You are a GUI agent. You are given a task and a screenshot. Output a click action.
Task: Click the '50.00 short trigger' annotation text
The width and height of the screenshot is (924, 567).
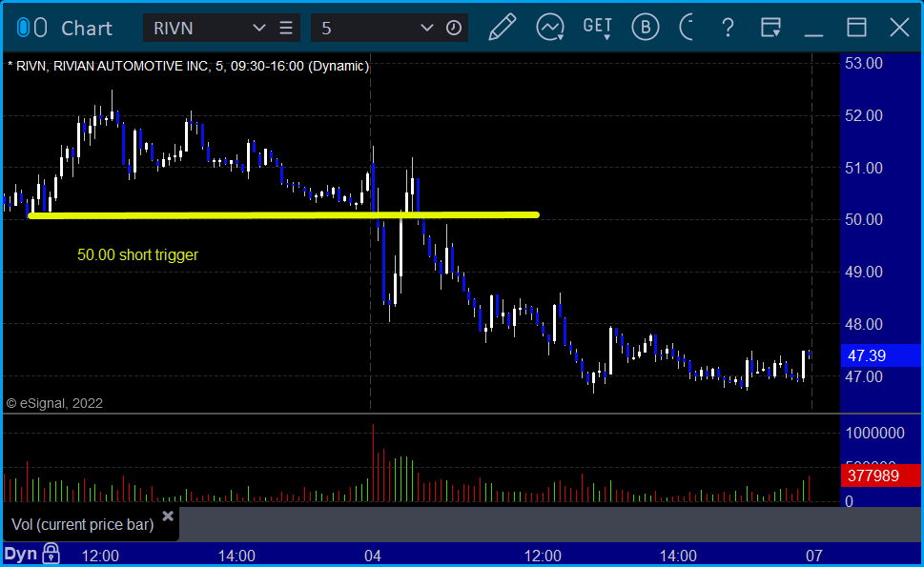138,255
